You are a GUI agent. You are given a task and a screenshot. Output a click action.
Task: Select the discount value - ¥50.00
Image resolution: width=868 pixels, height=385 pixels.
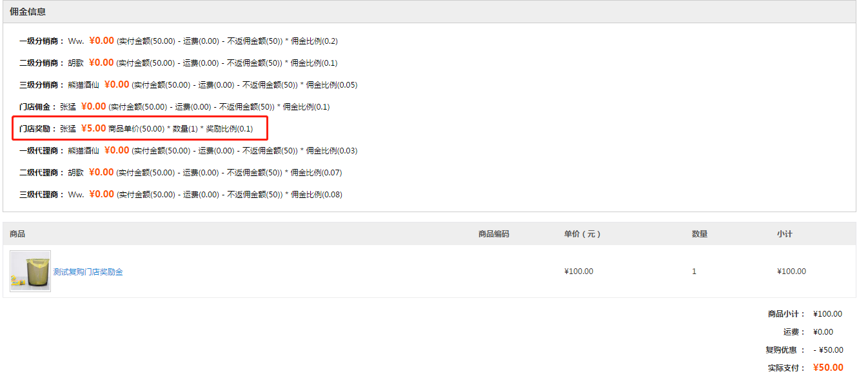[x=828, y=350]
